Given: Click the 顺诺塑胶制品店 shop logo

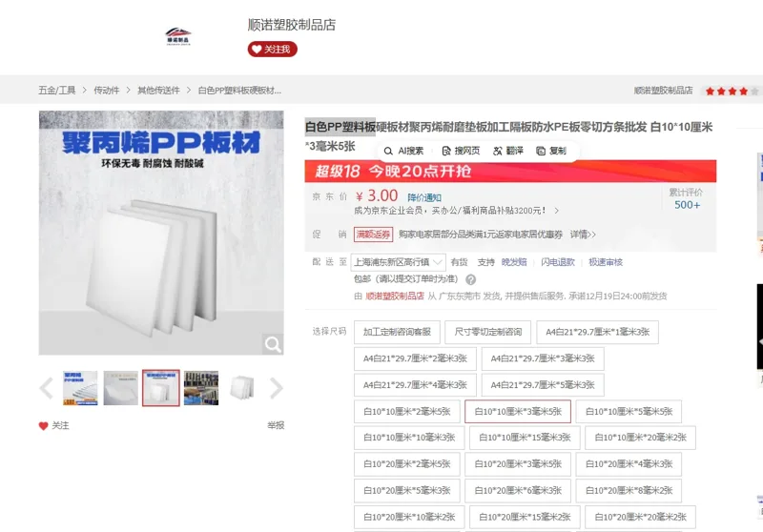Looking at the screenshot, I should (178, 36).
